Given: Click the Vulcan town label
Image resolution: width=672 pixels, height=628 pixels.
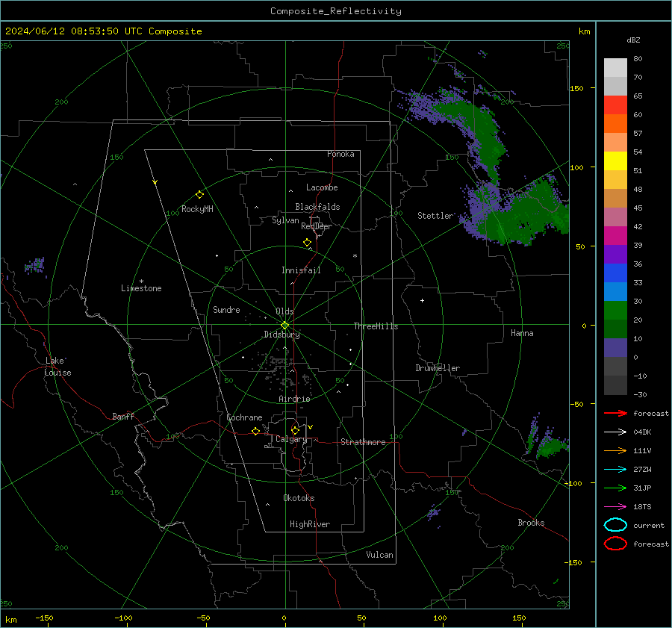Looking at the screenshot, I should 379,555.
